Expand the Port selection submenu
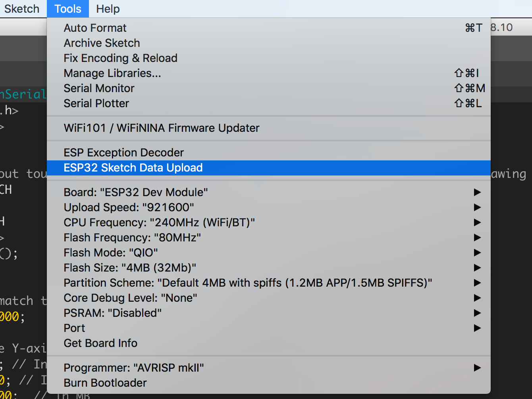Image resolution: width=532 pixels, height=399 pixels. tap(477, 328)
